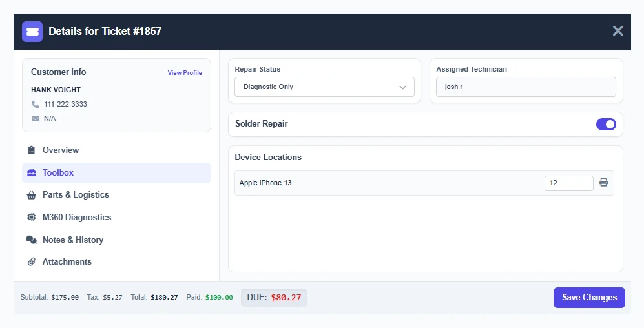Toggle the Solder Repair switch
Screen dimensions: 644x328
tap(607, 125)
